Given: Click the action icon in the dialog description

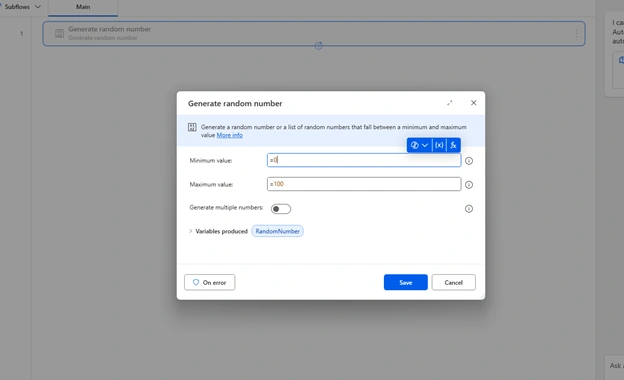Looking at the screenshot, I should (192, 127).
